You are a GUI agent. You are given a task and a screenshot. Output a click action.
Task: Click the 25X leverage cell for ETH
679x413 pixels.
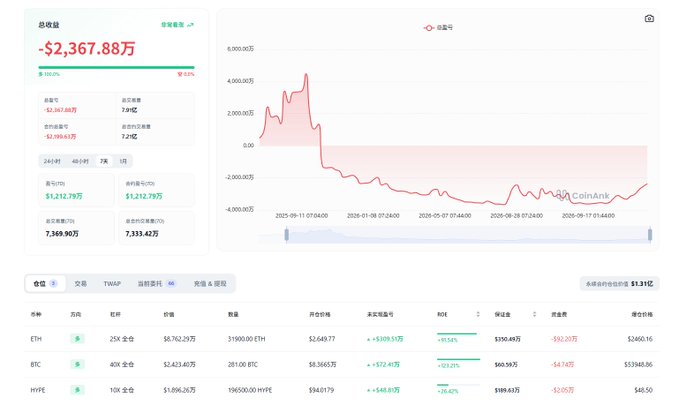click(122, 339)
